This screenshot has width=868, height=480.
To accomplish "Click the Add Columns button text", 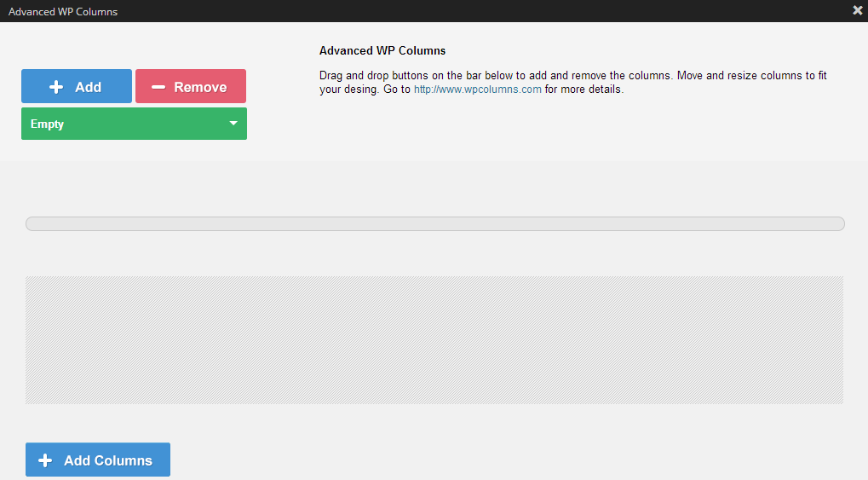I will pyautogui.click(x=108, y=460).
